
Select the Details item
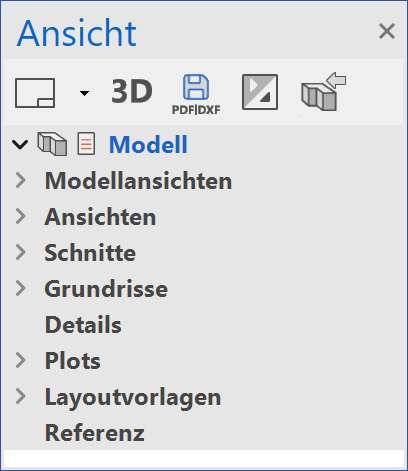click(x=83, y=325)
